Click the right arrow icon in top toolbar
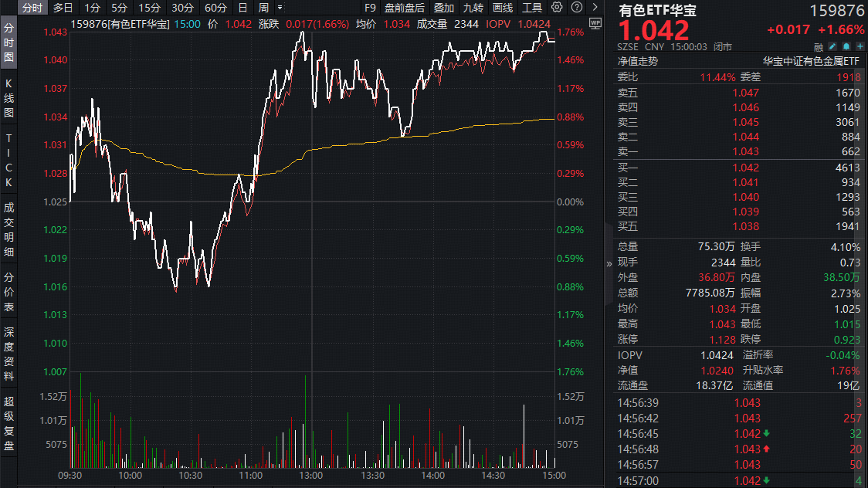868x488 pixels. click(594, 8)
